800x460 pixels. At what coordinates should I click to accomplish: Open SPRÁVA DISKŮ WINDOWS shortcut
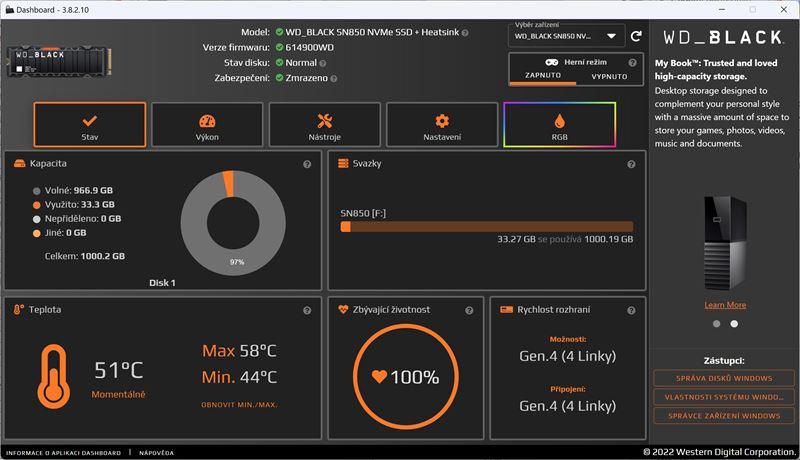(x=724, y=378)
